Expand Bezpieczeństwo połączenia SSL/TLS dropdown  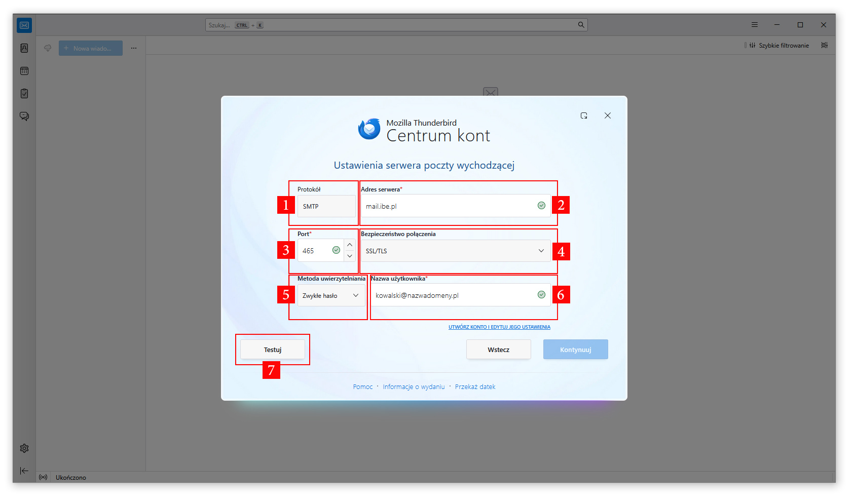455,251
